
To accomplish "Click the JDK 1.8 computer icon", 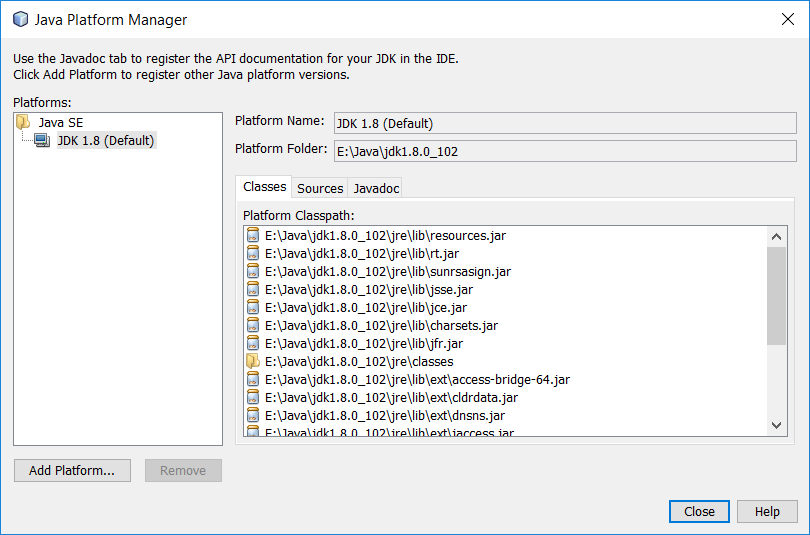I will tap(42, 140).
